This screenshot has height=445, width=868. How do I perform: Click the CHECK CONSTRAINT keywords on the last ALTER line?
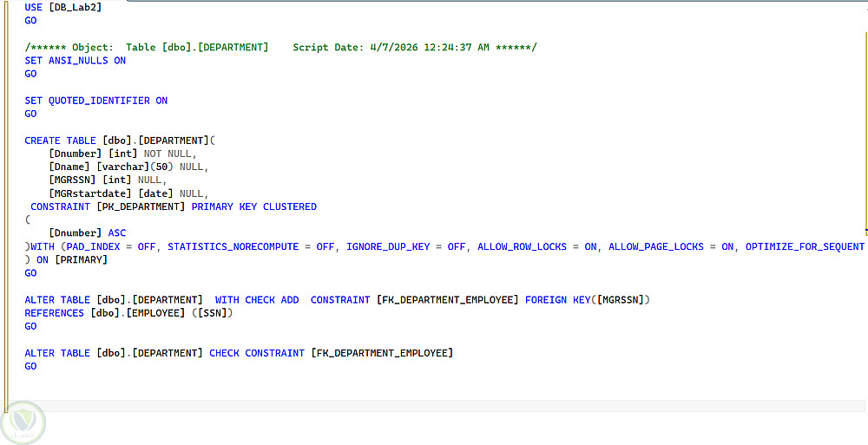(x=257, y=352)
